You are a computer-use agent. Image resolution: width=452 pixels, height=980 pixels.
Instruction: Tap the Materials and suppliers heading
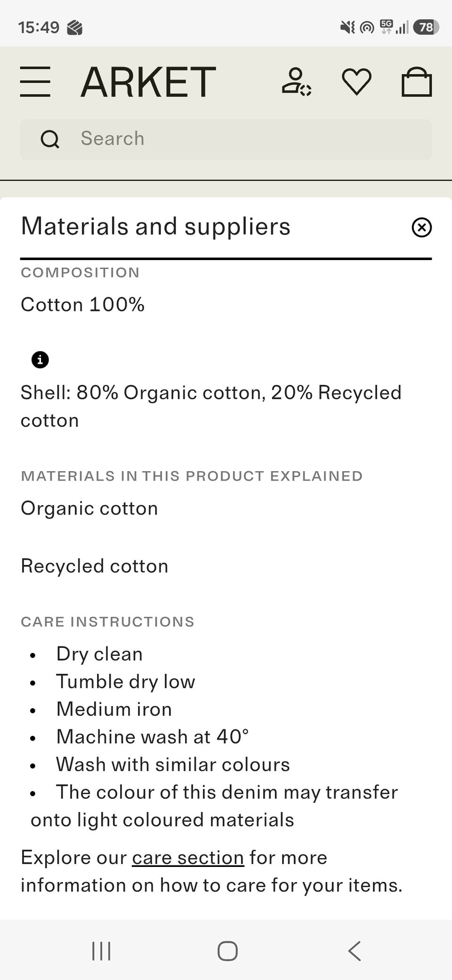point(156,227)
